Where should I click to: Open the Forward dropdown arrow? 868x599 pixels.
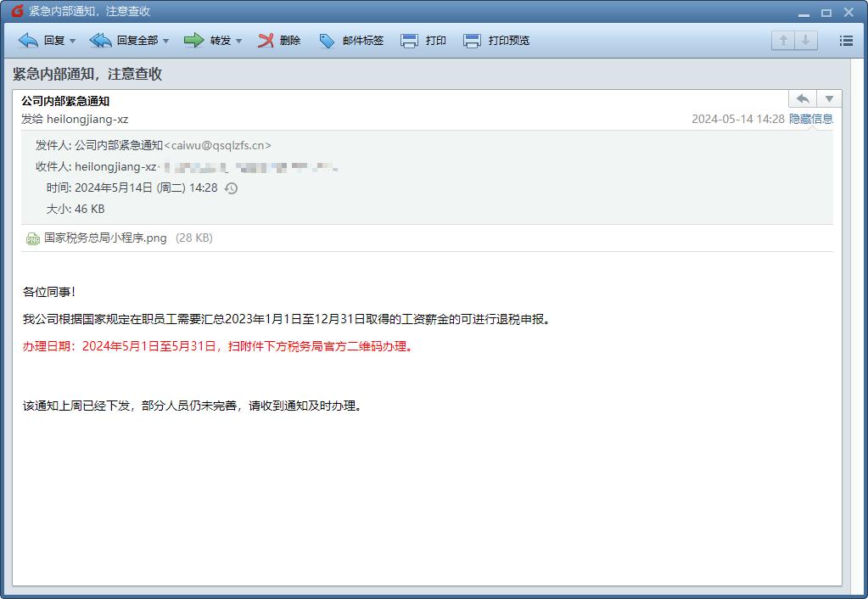tap(238, 40)
